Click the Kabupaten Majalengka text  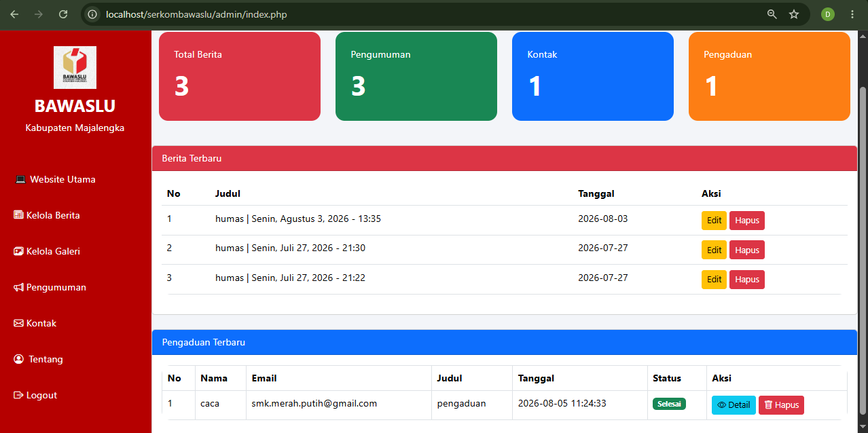75,128
